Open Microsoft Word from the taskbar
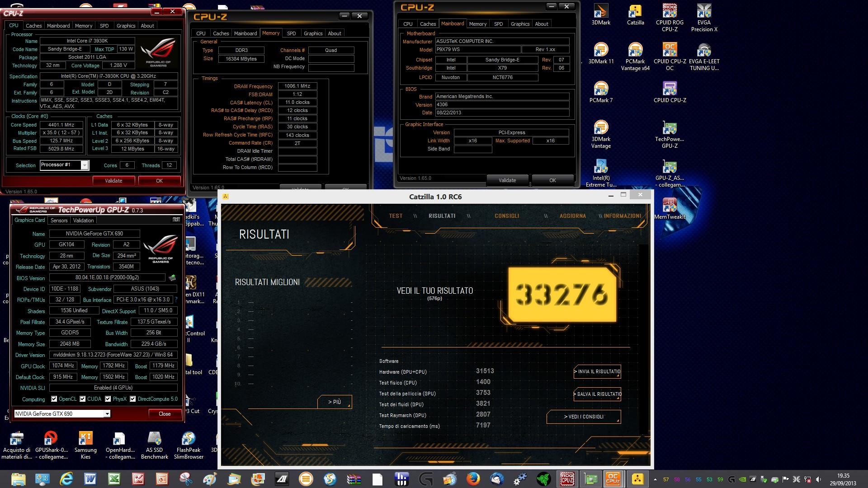The height and width of the screenshot is (488, 868). coord(90,479)
